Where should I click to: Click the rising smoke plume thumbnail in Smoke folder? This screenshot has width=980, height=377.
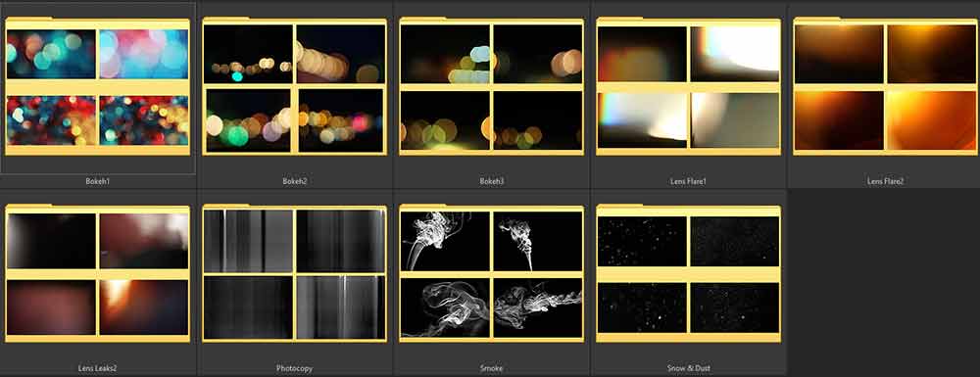point(537,241)
